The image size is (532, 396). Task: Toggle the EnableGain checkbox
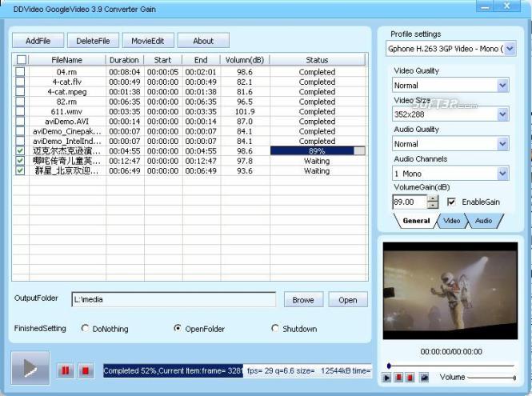[x=451, y=202]
